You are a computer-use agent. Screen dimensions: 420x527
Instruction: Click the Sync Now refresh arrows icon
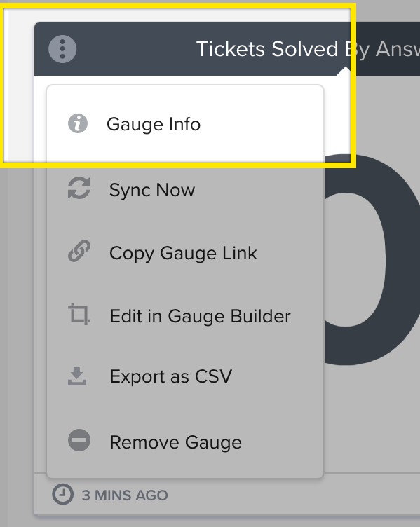click(x=79, y=188)
